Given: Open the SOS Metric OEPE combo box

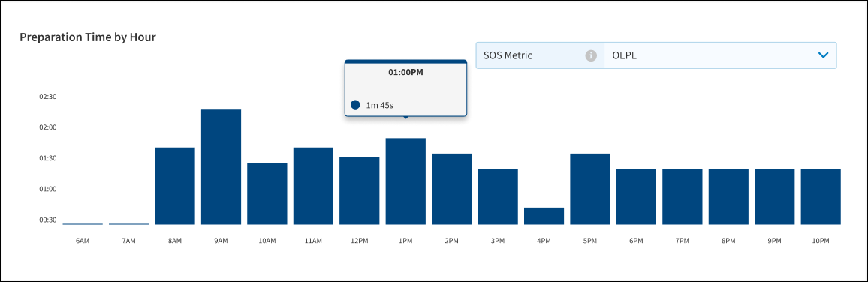Looking at the screenshot, I should point(656,55).
